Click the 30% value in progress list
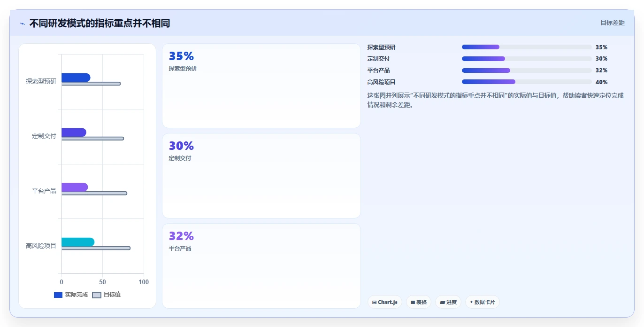Viewport: 644px width, 327px height. click(601, 59)
